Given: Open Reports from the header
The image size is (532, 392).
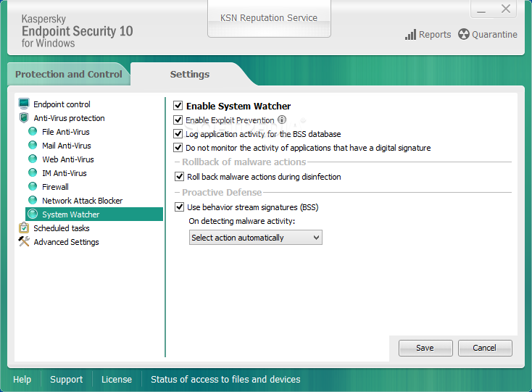Looking at the screenshot, I should point(428,35).
